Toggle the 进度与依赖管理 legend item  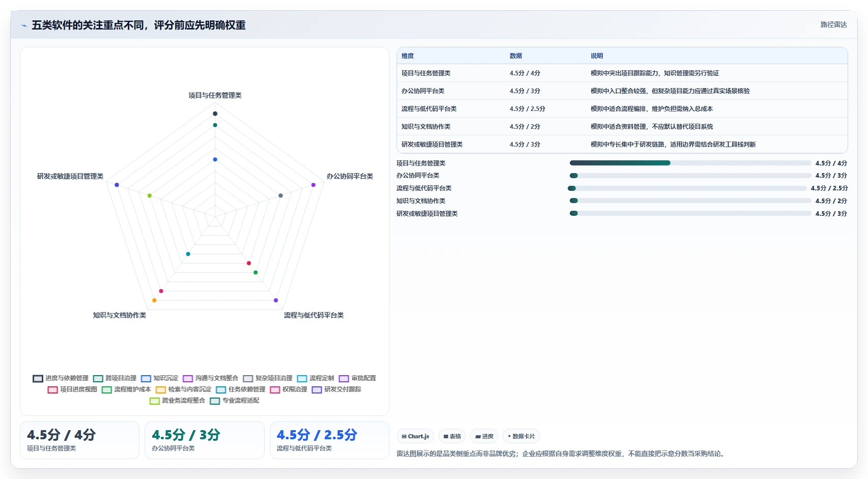pos(61,378)
